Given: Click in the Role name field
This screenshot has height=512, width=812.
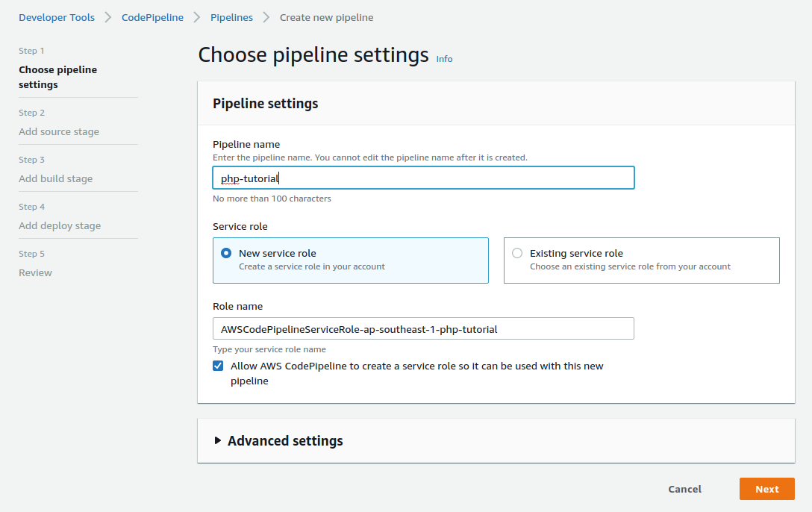Looking at the screenshot, I should click(423, 328).
